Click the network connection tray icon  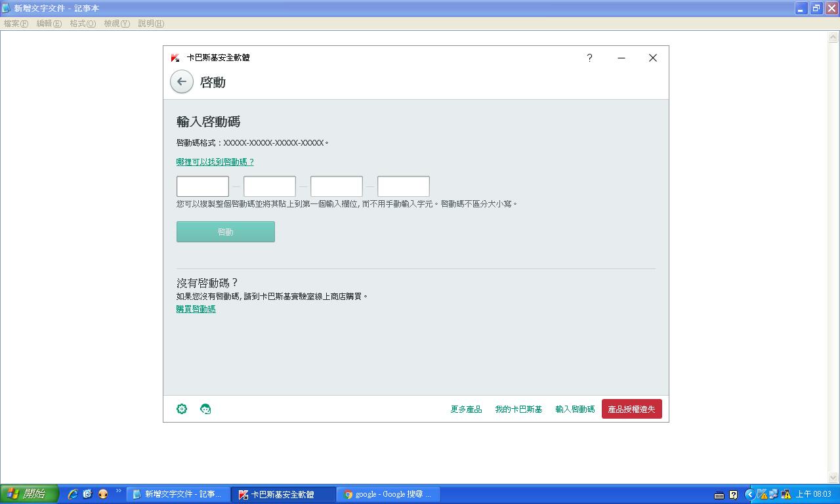(x=773, y=494)
